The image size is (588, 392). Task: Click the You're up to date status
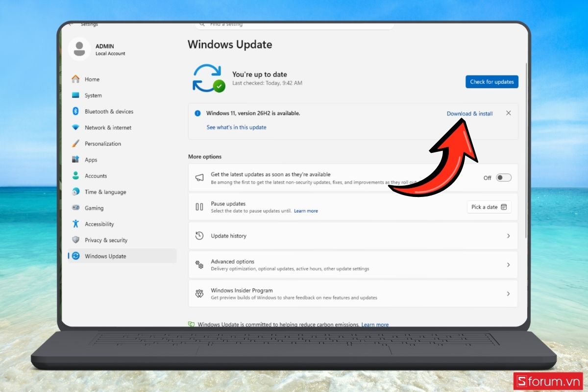coord(260,74)
